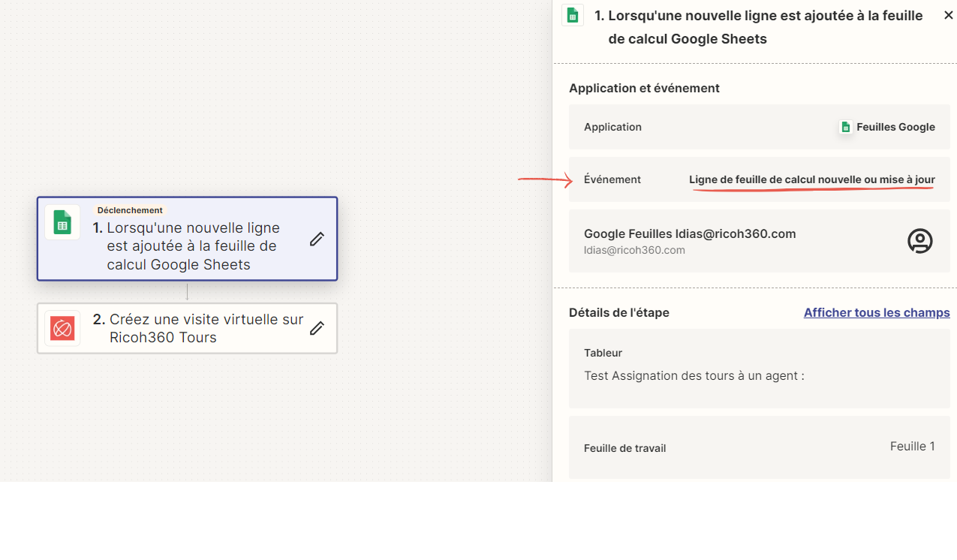957x560 pixels.
Task: Open the Application row showing Feuilles Google
Action: point(760,127)
